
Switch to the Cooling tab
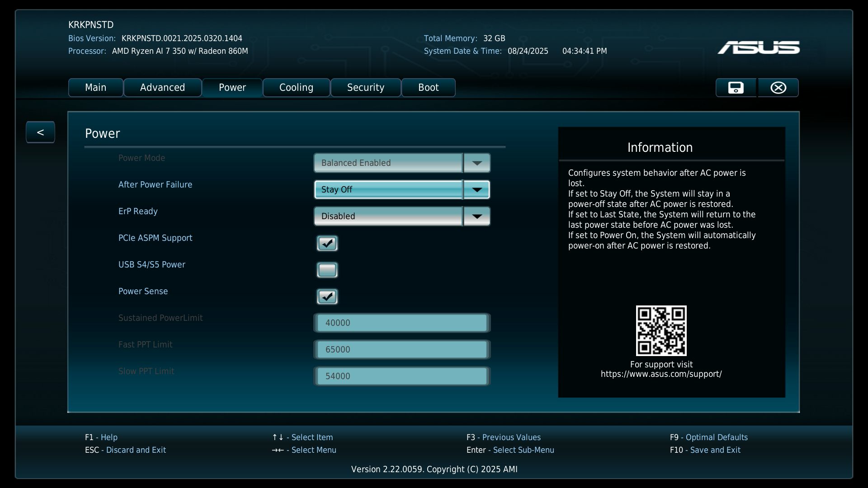point(296,88)
